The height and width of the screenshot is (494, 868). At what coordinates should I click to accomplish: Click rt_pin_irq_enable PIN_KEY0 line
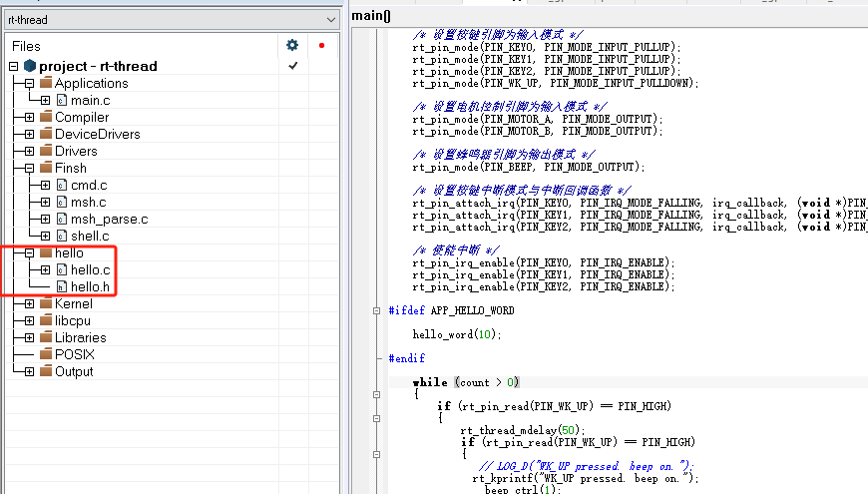pos(543,262)
